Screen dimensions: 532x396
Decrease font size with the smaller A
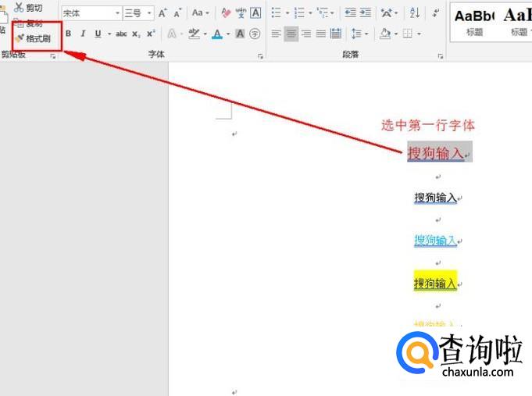coord(177,13)
